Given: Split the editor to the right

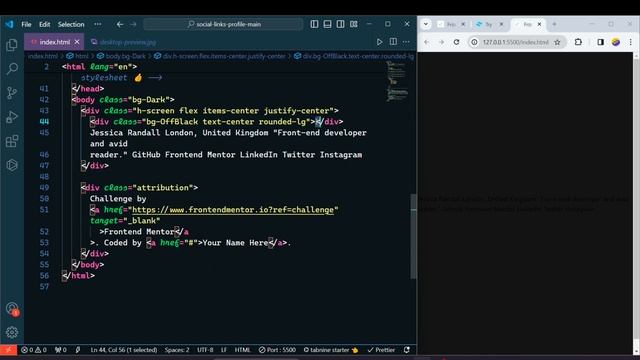Looking at the screenshot, I should 393,42.
